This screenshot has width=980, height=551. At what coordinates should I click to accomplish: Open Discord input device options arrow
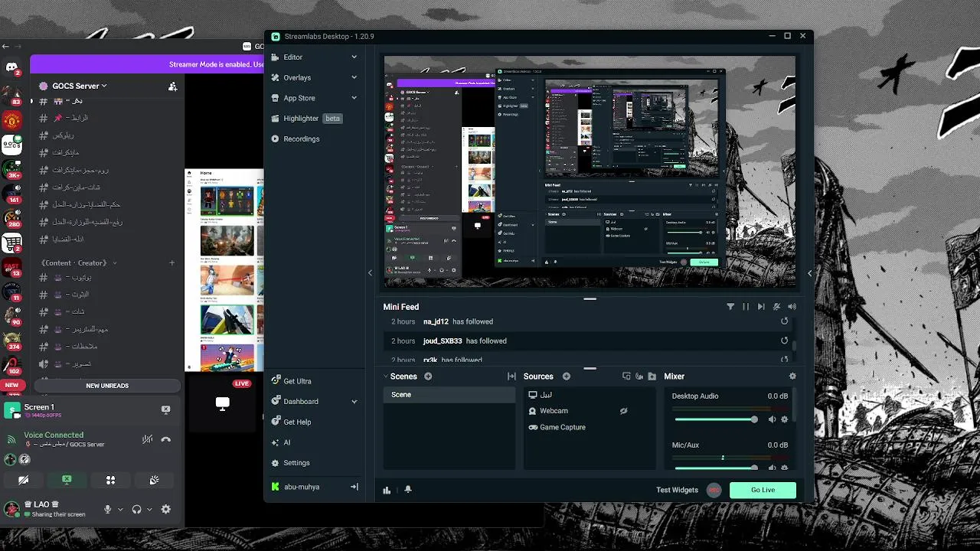tap(120, 510)
